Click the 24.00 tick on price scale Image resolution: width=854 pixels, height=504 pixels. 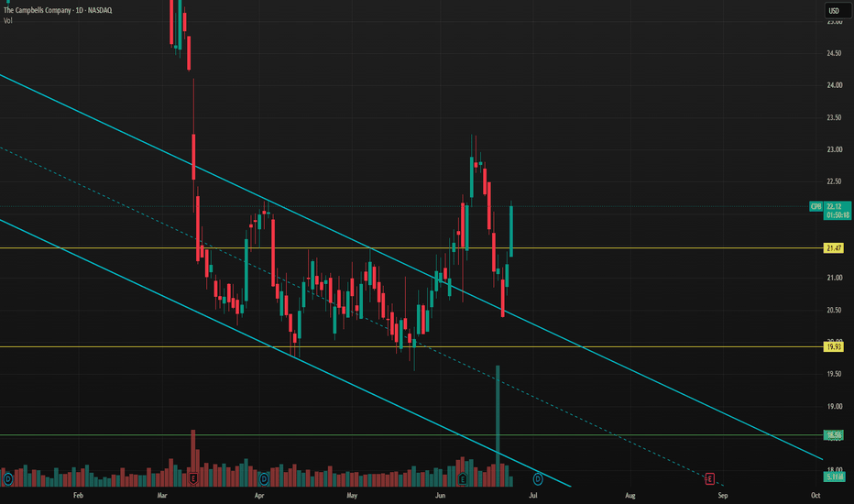(834, 85)
